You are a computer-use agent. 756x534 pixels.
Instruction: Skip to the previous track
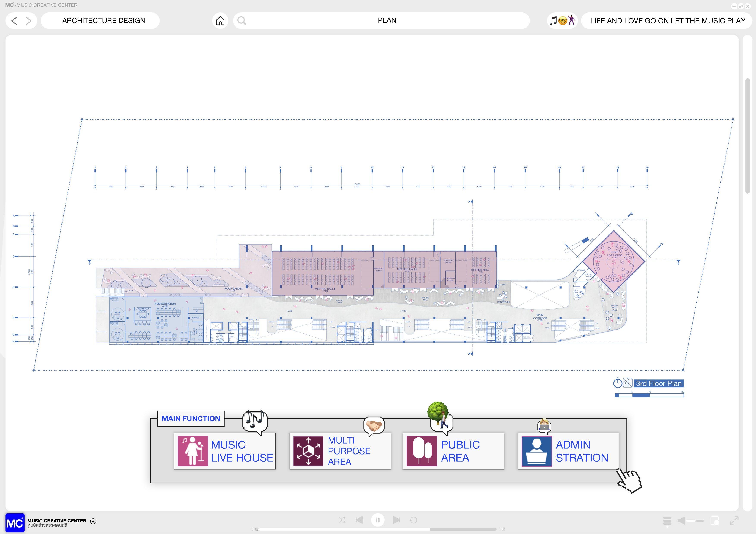(359, 520)
